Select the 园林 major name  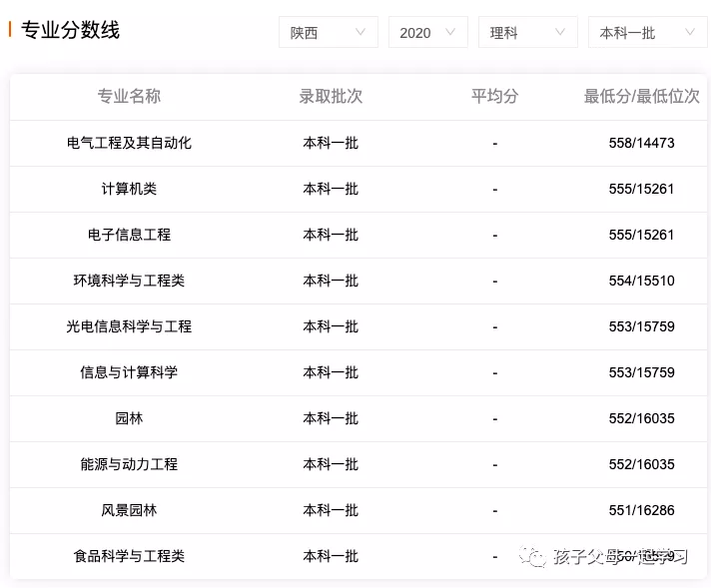pos(129,418)
